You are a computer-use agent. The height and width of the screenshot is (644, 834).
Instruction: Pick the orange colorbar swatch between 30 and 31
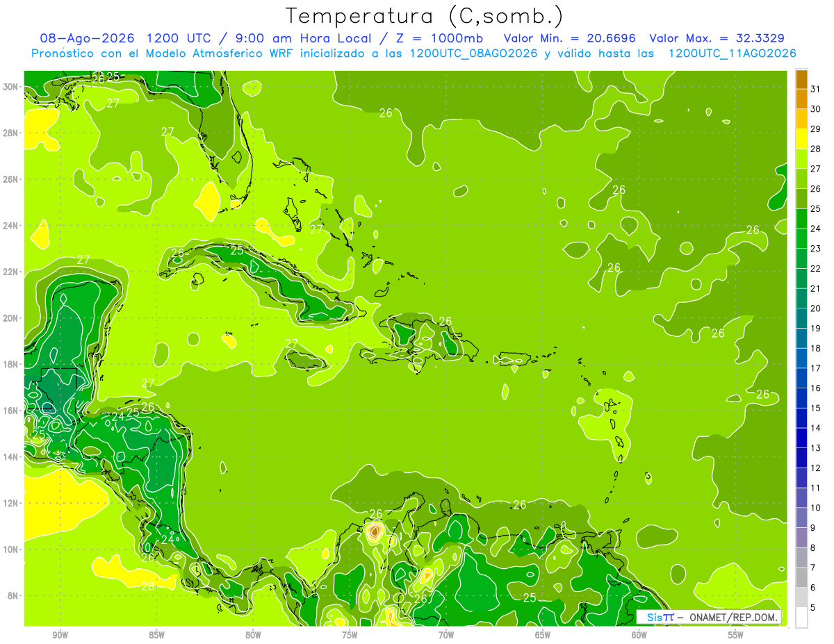[801, 99]
